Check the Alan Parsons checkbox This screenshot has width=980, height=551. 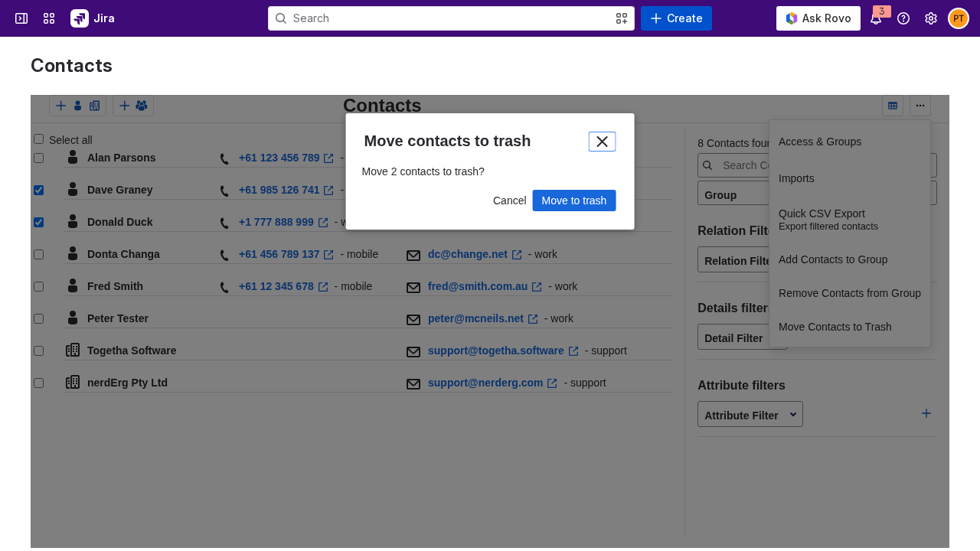click(38, 158)
